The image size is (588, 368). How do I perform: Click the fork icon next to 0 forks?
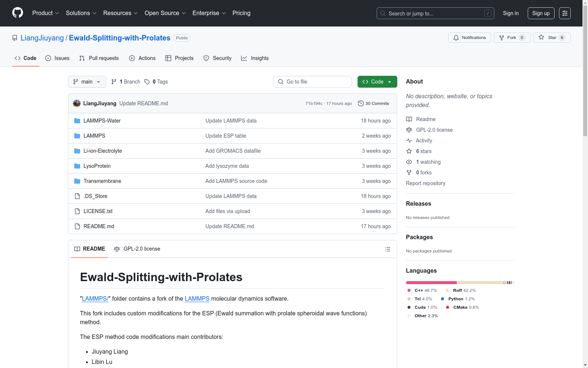[x=409, y=173]
